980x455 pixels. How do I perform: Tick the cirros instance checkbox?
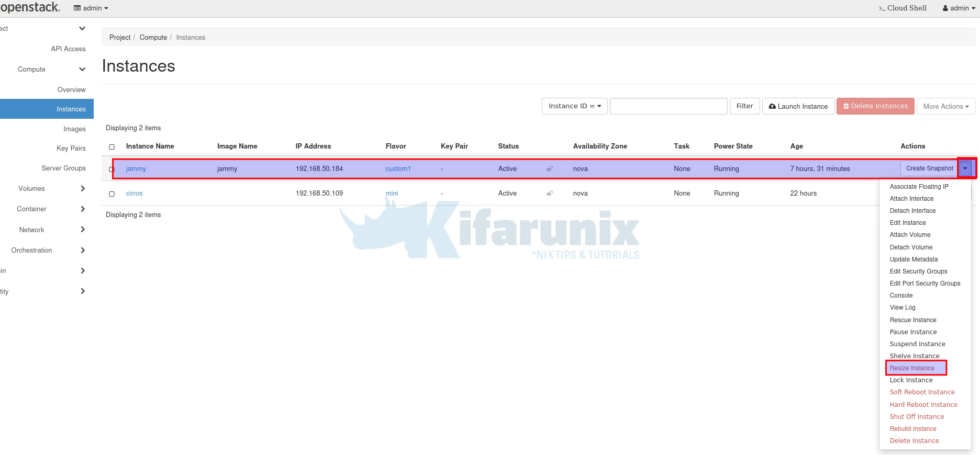point(112,194)
